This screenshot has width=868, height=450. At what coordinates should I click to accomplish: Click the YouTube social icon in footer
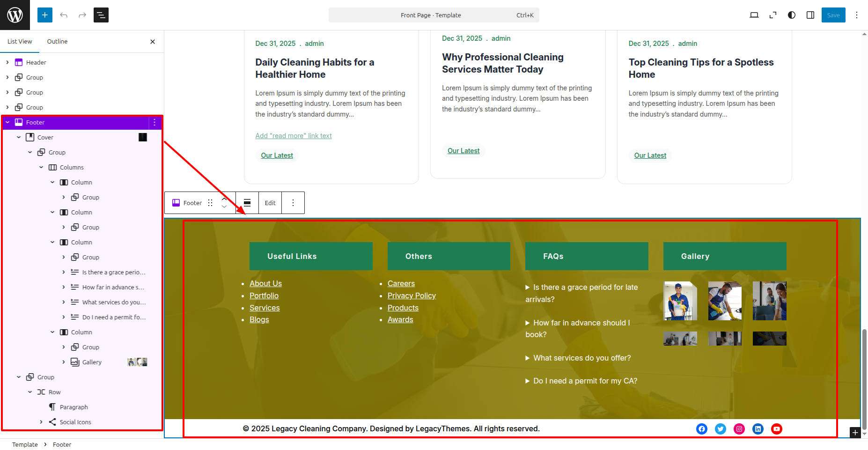pyautogui.click(x=776, y=429)
